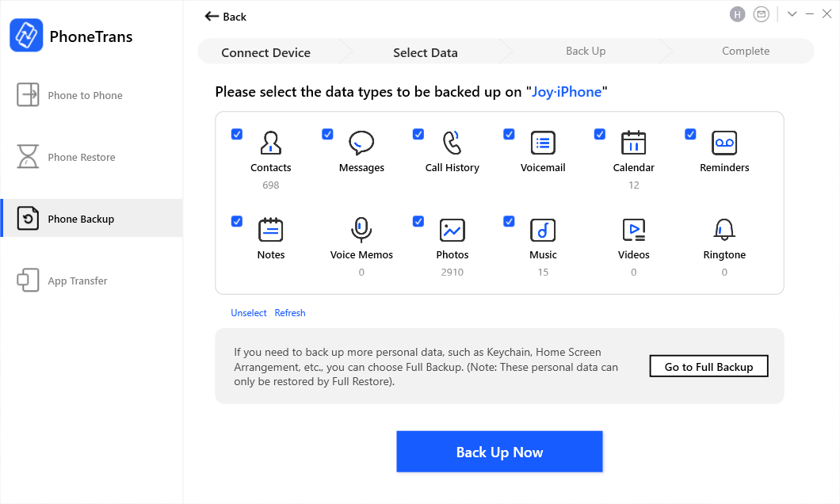Viewport: 840px width, 504px height.
Task: Open Phone to Phone menu item
Action: pos(92,95)
